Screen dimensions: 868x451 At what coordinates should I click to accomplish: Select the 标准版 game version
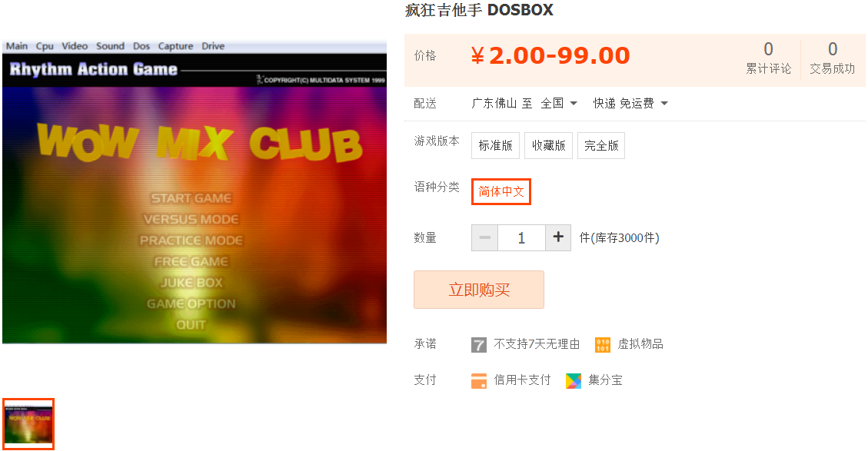[495, 145]
